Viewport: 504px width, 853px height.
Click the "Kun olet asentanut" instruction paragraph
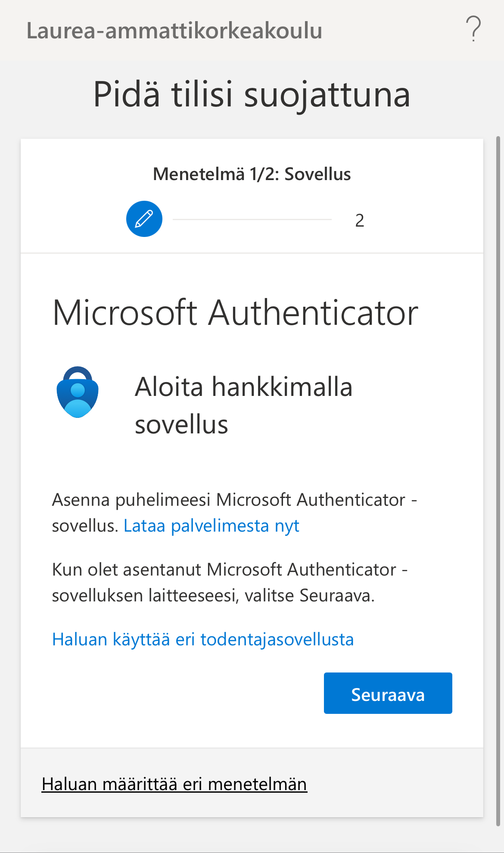pyautogui.click(x=229, y=582)
